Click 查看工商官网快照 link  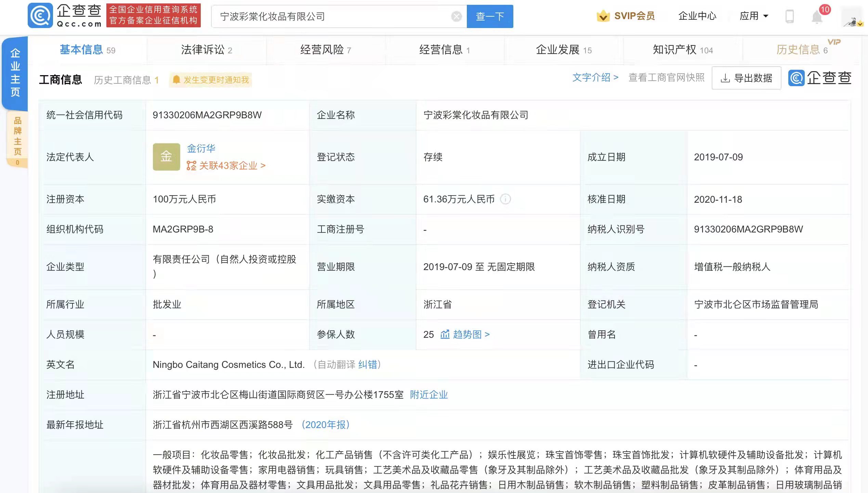666,78
